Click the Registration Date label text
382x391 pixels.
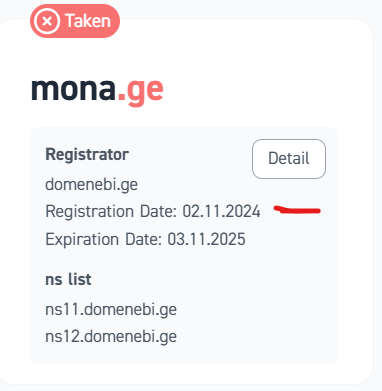coord(111,211)
